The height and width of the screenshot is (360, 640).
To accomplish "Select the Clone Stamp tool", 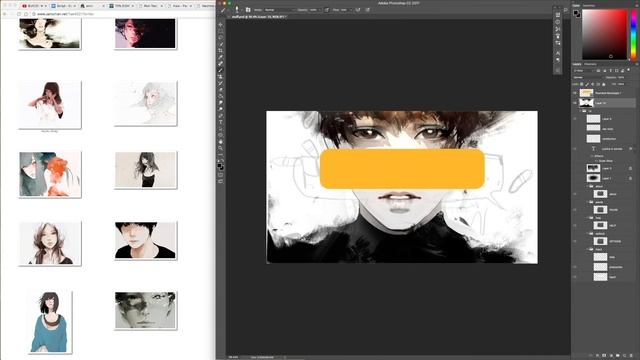I will pyautogui.click(x=221, y=77).
